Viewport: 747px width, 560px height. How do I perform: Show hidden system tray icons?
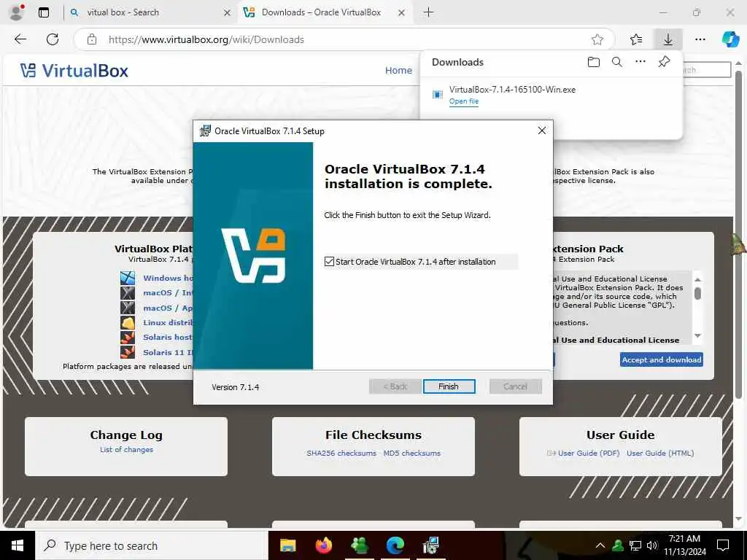pos(600,545)
